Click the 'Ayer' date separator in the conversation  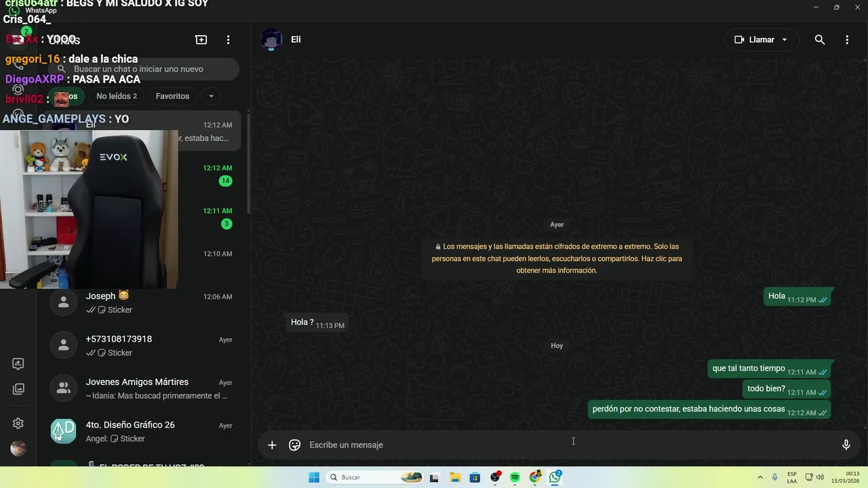click(557, 224)
